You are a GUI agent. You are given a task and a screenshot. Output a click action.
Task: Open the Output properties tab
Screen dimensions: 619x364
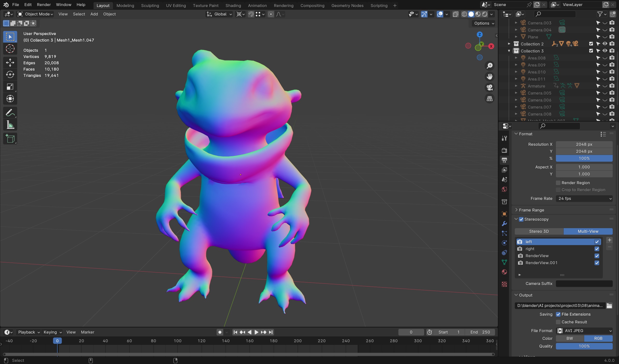click(504, 160)
